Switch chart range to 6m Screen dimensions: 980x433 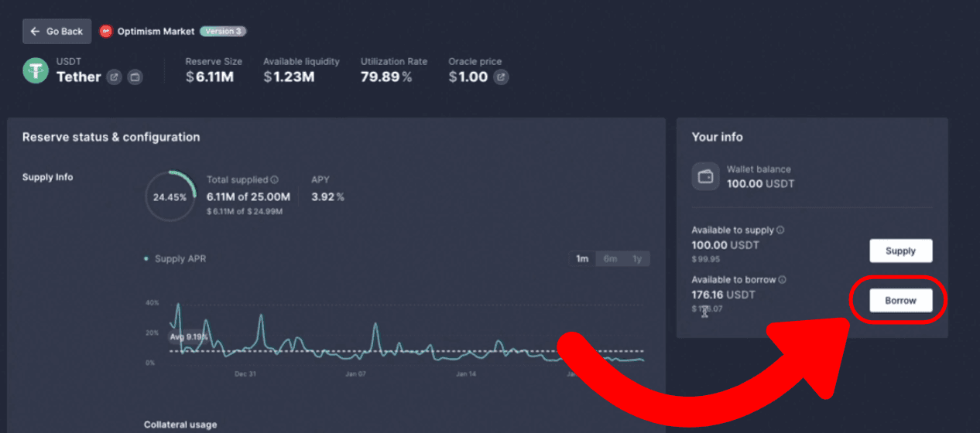tap(610, 259)
